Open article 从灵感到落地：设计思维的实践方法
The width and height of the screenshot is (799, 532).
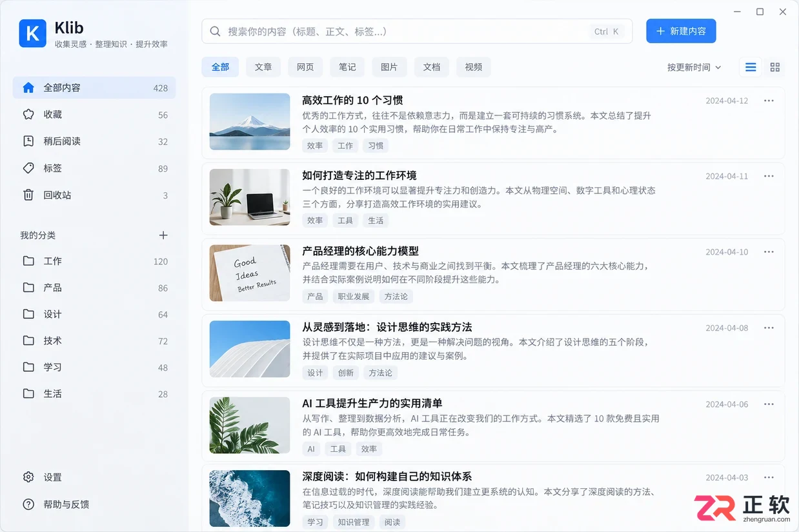click(387, 327)
